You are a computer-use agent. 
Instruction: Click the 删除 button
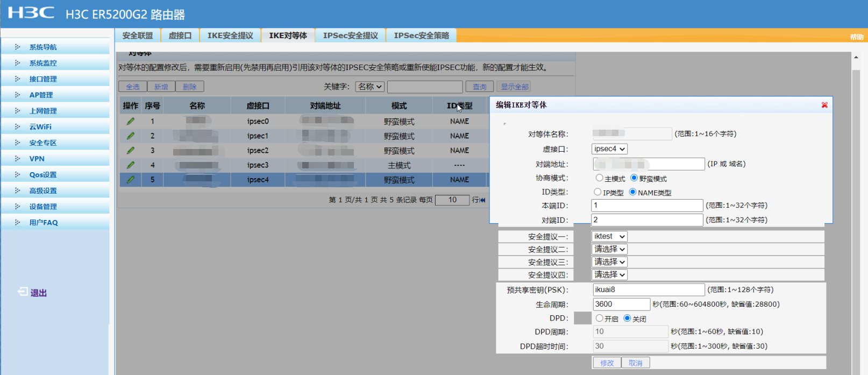click(190, 87)
